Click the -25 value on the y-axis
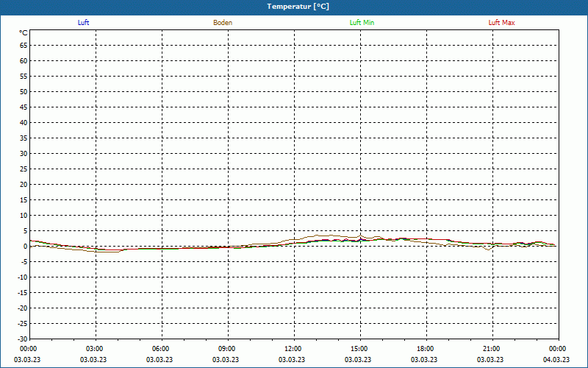 pyautogui.click(x=23, y=324)
